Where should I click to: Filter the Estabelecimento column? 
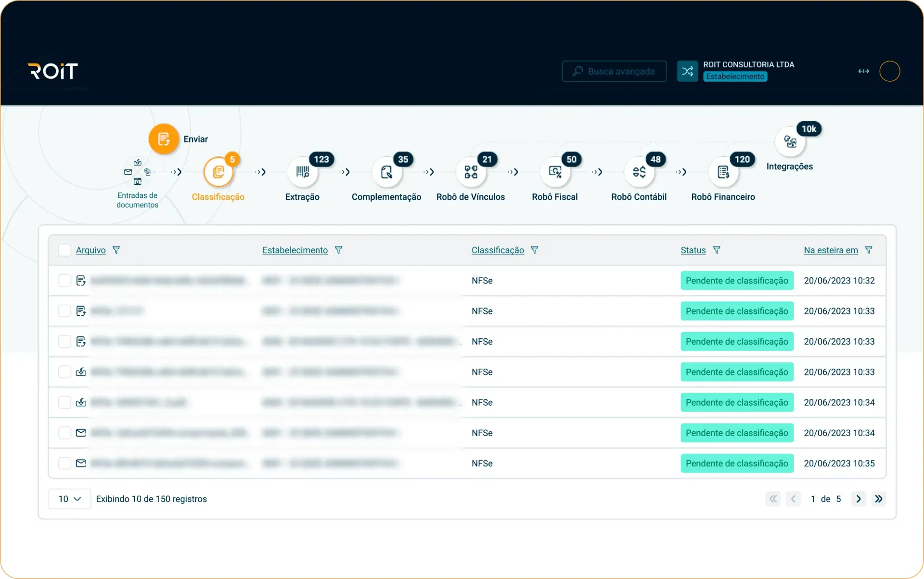[338, 250]
